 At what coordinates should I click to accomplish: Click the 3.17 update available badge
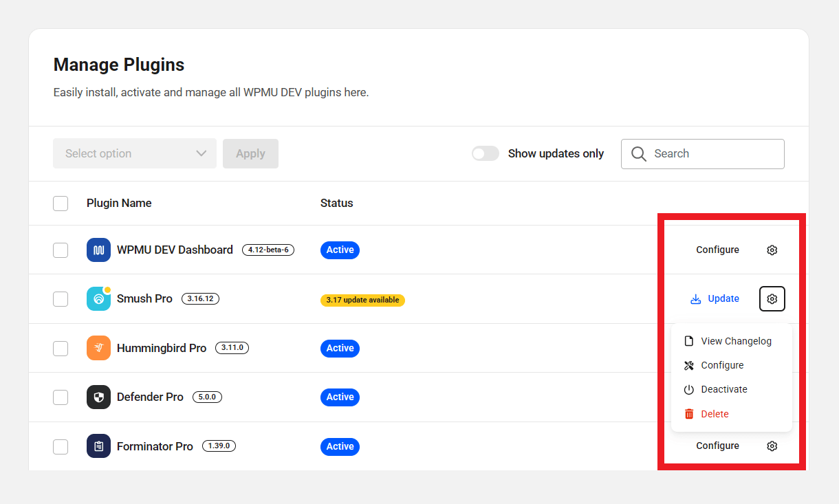(362, 300)
